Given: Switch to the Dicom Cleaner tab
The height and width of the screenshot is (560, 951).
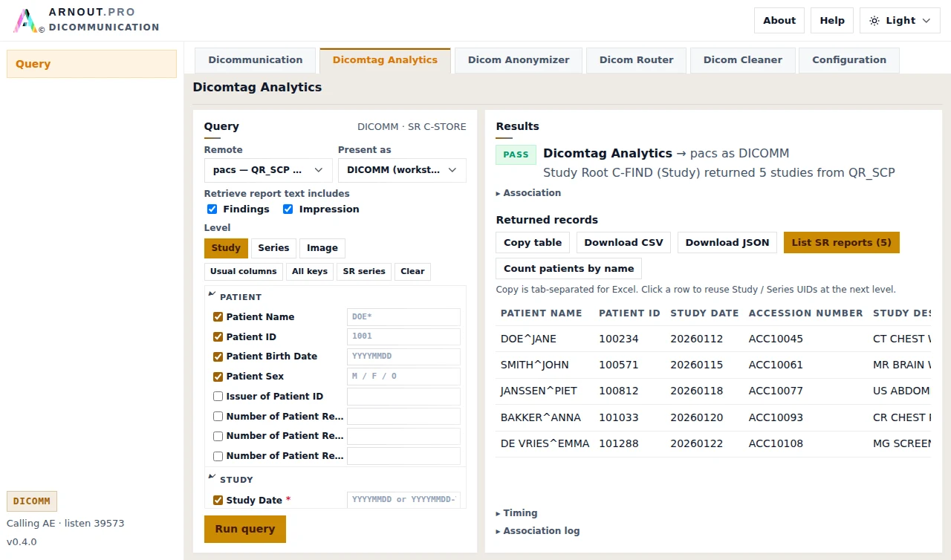Looking at the screenshot, I should (743, 60).
